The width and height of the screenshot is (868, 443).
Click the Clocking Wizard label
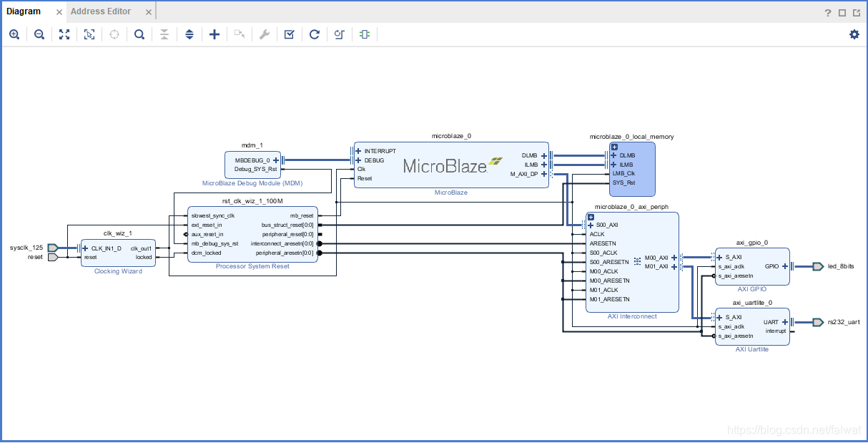tap(118, 271)
